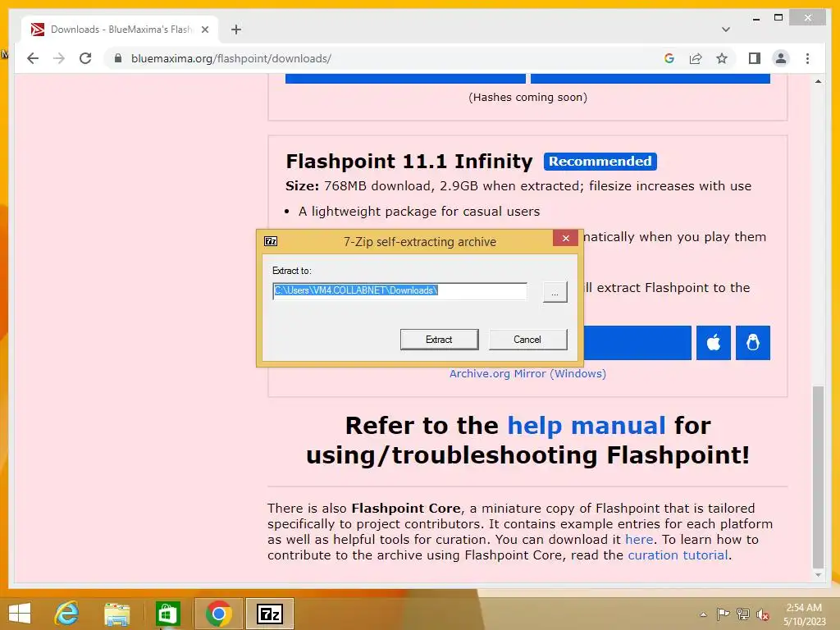Go forward in Chrome
840x630 pixels.
coord(59,58)
